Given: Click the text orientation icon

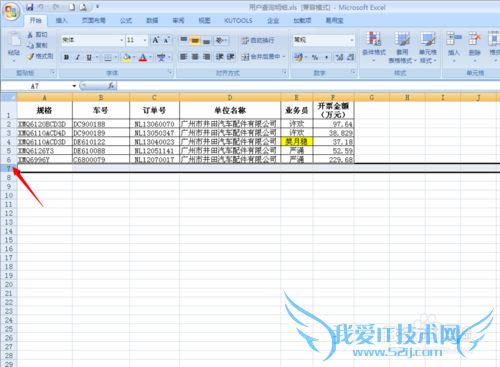Looking at the screenshot, I should (x=220, y=40).
